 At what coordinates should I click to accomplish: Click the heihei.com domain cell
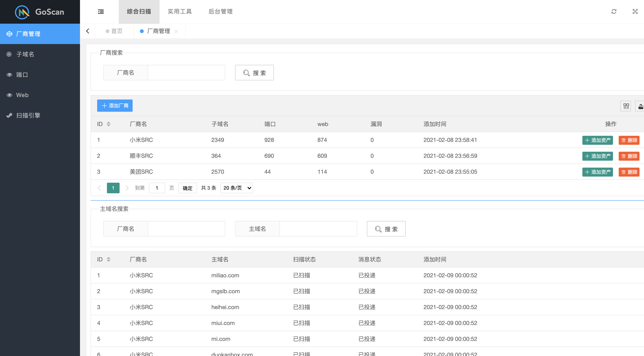pyautogui.click(x=225, y=307)
